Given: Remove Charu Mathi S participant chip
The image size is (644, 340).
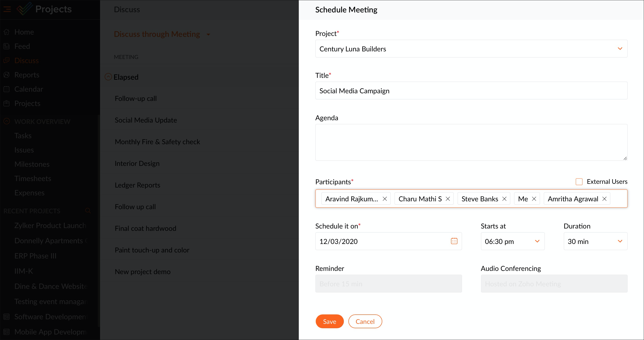Looking at the screenshot, I should tap(448, 199).
